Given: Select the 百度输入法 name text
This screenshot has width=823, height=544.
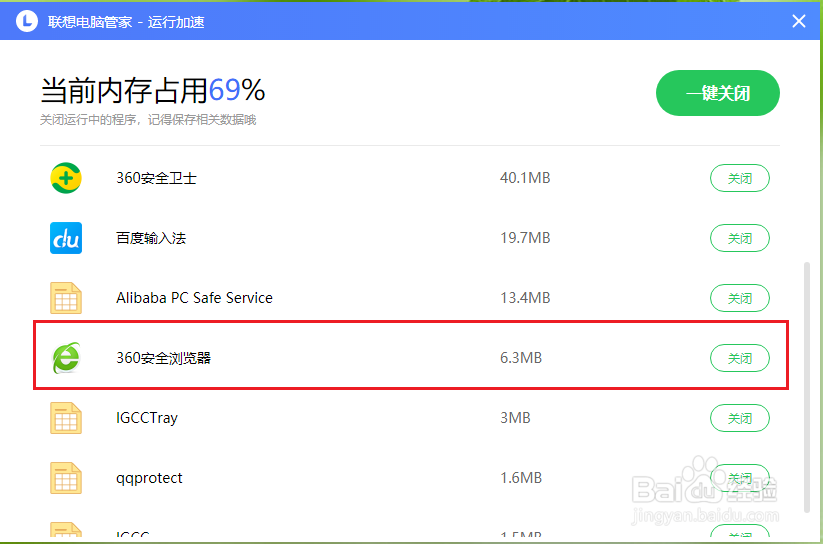Looking at the screenshot, I should [151, 238].
